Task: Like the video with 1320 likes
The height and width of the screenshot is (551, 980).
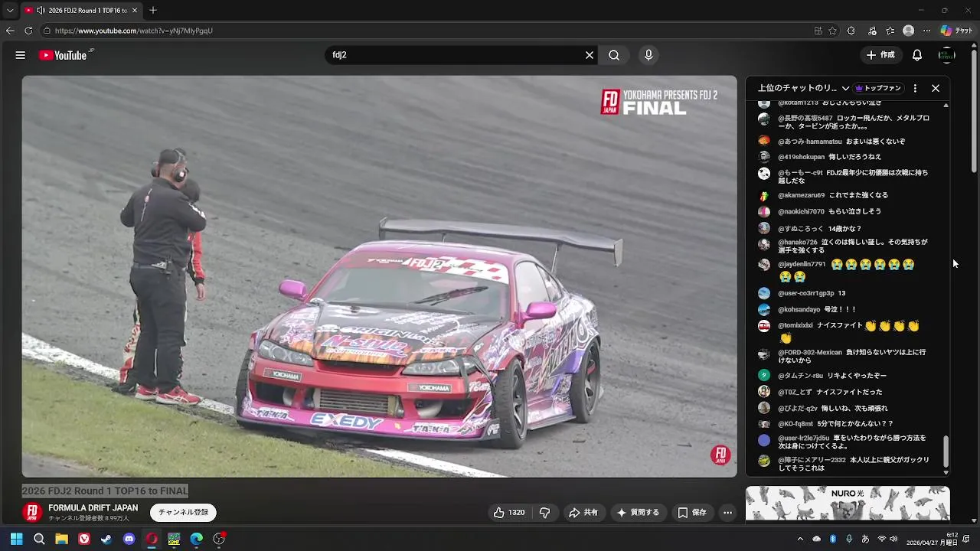Action: tap(509, 513)
